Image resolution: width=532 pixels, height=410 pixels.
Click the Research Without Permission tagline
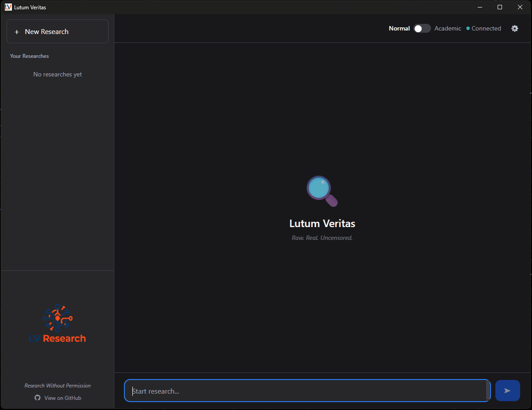coord(57,385)
